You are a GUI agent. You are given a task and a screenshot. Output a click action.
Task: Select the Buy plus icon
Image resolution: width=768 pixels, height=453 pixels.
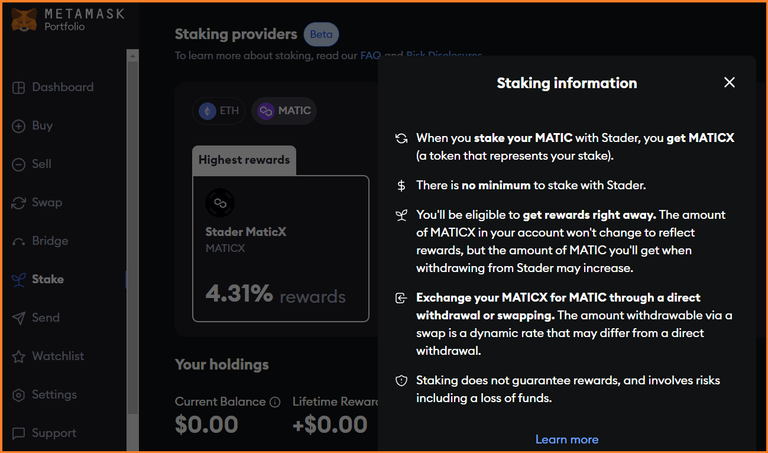[19, 126]
